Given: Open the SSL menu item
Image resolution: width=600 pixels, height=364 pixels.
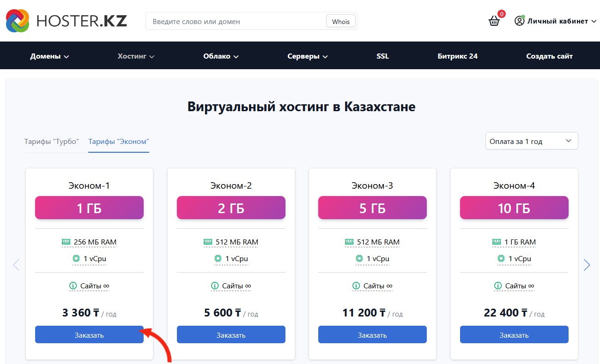Looking at the screenshot, I should 382,56.
